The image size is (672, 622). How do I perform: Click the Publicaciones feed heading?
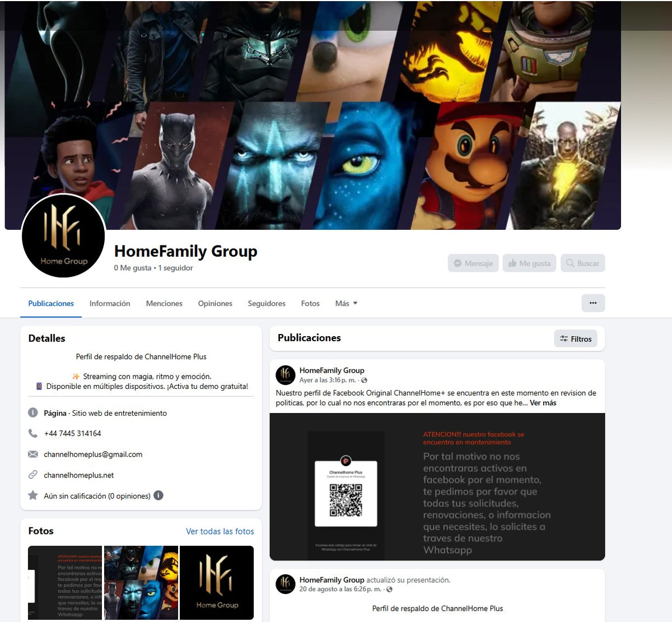[x=309, y=338]
